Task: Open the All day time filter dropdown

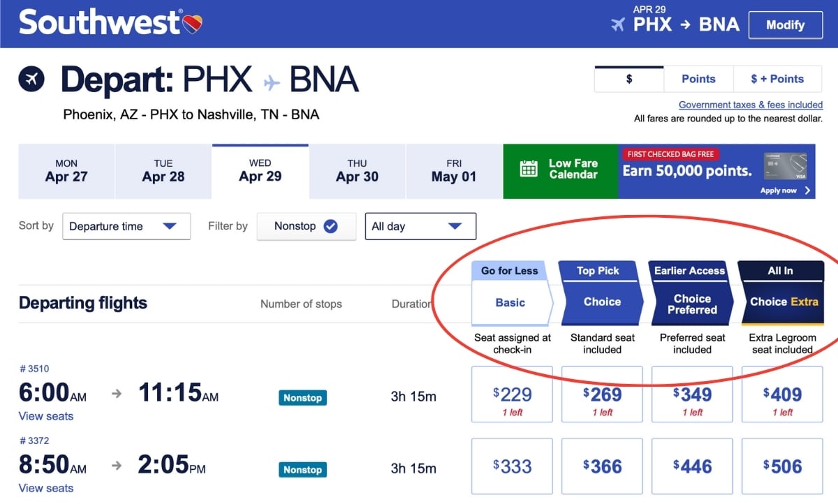Action: (x=420, y=225)
